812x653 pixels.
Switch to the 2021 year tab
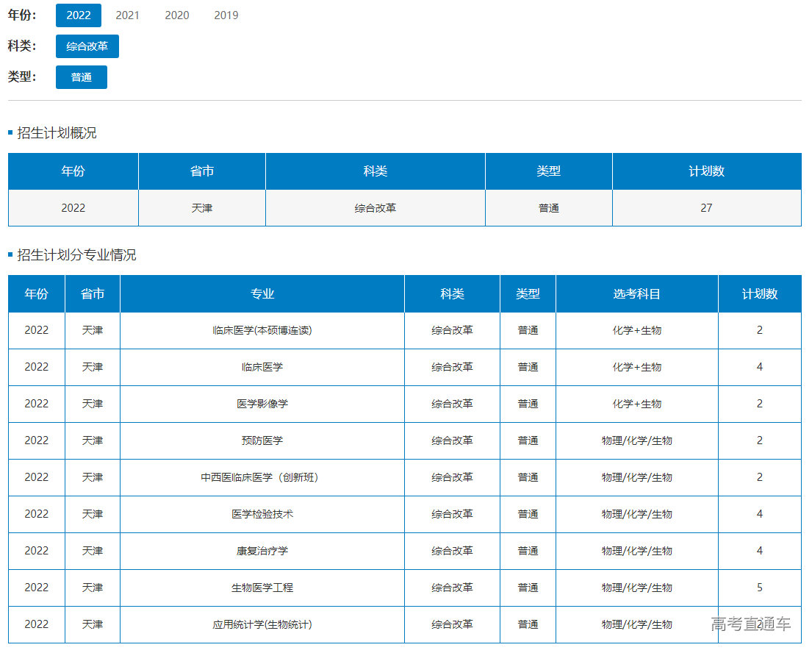click(x=128, y=15)
